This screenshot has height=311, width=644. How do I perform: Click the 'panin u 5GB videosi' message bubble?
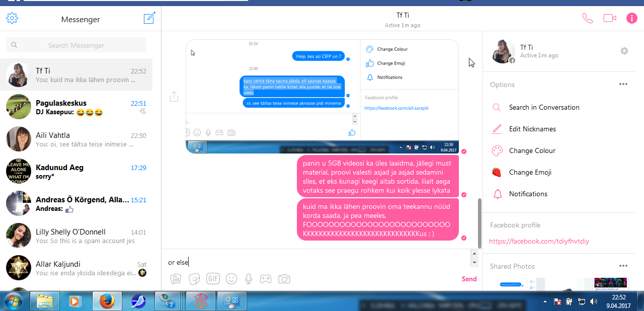[x=378, y=176]
